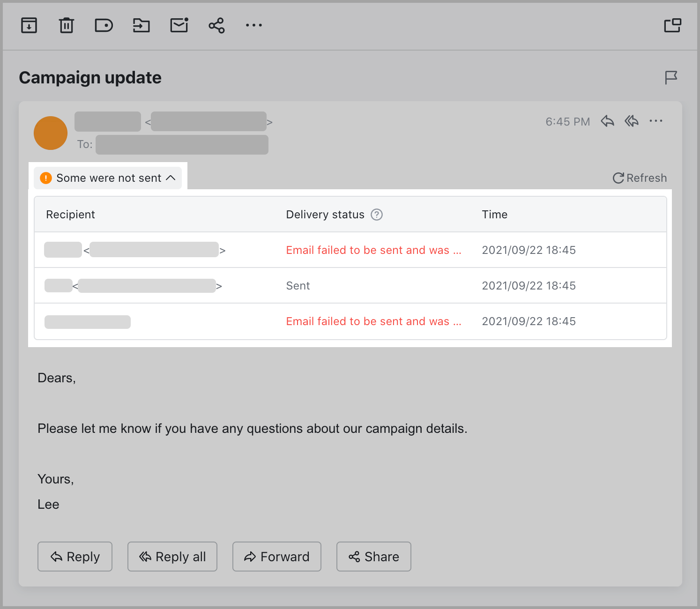This screenshot has height=609, width=700.
Task: Click the Delivery status column header
Action: click(x=325, y=214)
